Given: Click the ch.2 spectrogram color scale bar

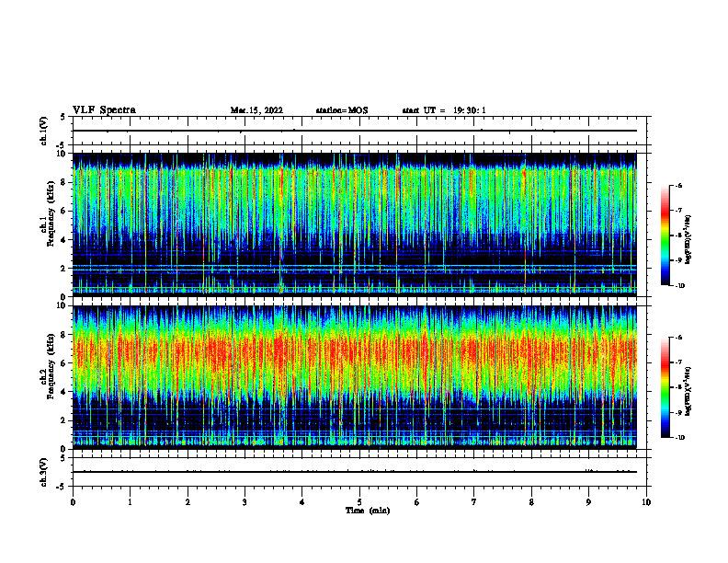Looking at the screenshot, I should pyautogui.click(x=665, y=387).
